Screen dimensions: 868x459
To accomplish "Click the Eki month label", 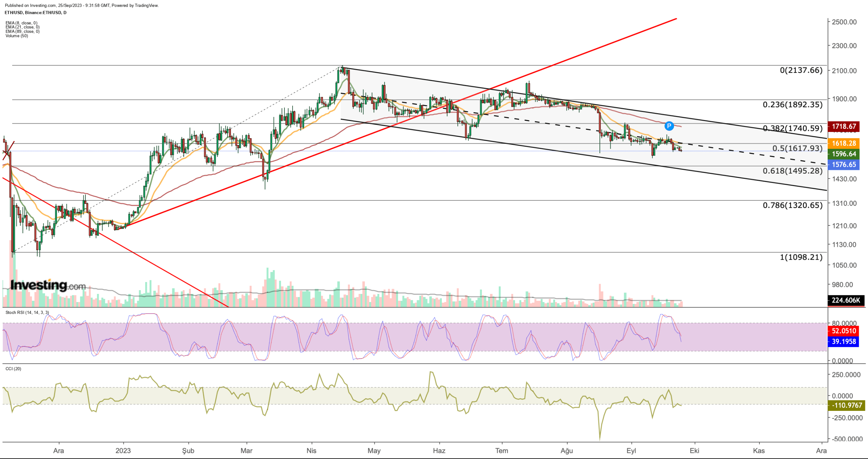I will pyautogui.click(x=694, y=451).
